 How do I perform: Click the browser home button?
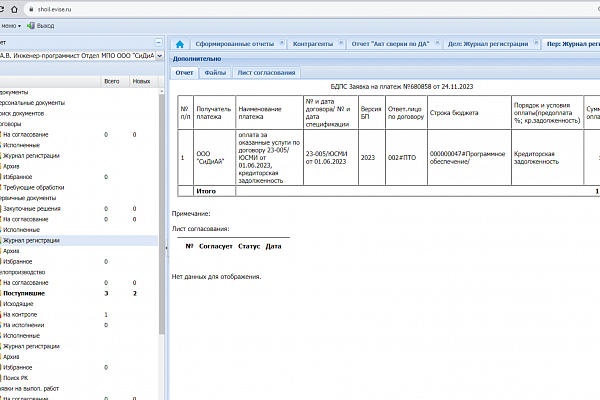[14, 9]
